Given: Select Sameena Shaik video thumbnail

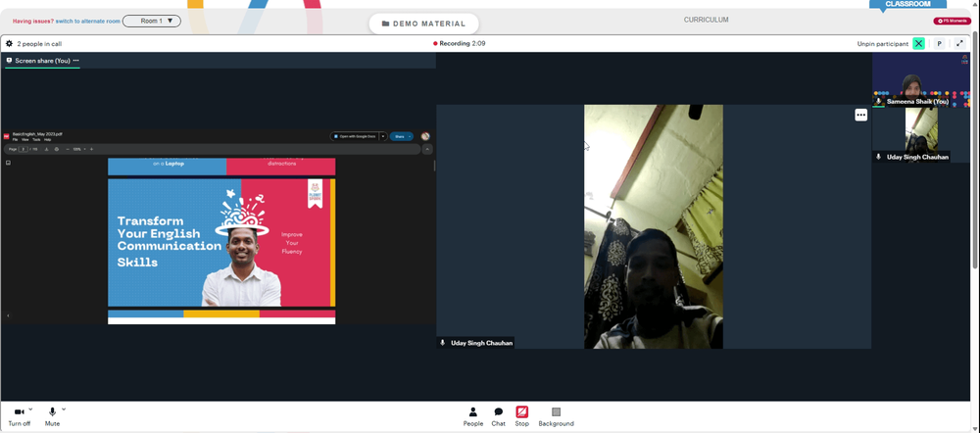Looking at the screenshot, I should [920, 80].
